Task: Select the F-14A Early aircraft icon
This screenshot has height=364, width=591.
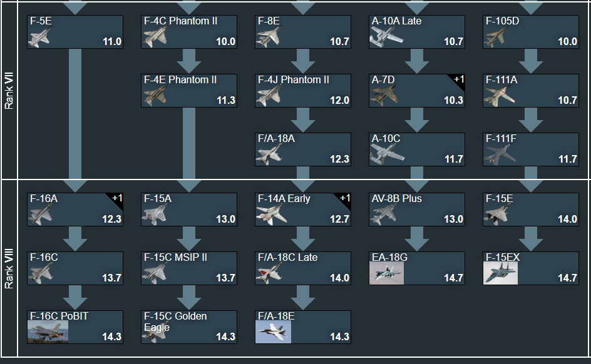Action: point(272,215)
